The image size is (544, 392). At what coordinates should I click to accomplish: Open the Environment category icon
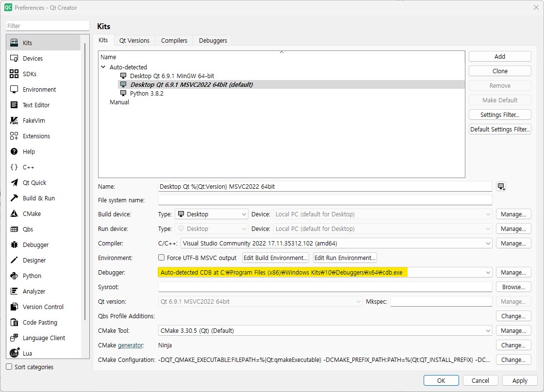(14, 89)
